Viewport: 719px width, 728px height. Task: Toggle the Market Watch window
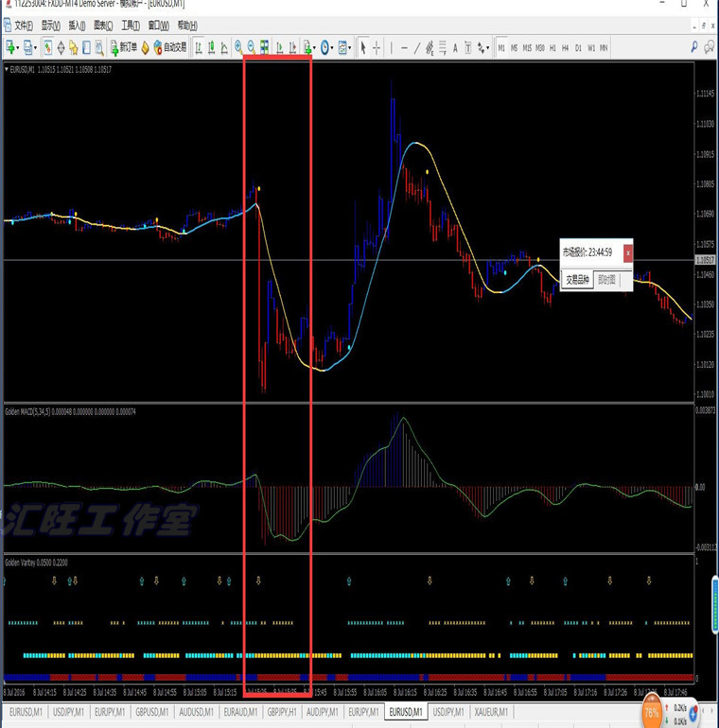pos(48,47)
